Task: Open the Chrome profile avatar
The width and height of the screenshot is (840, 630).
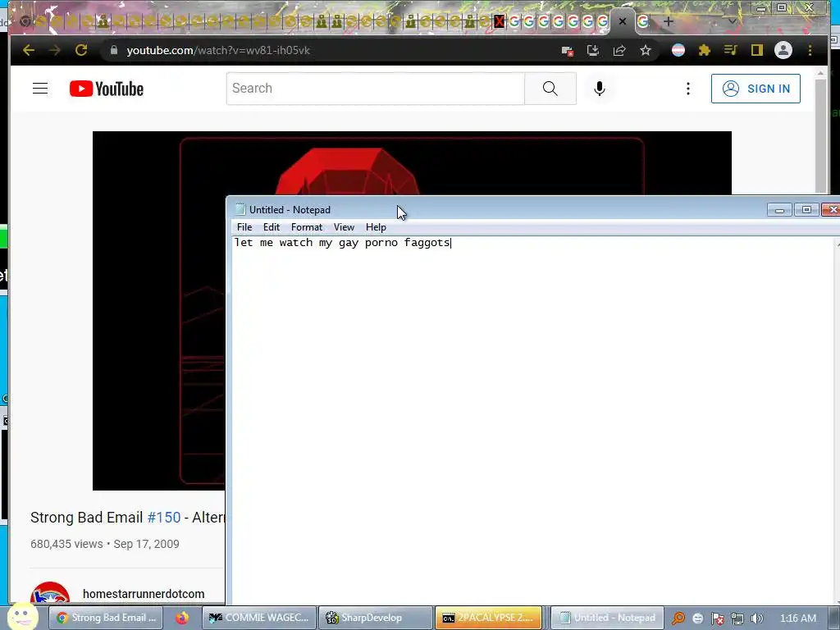Action: pyautogui.click(x=783, y=50)
